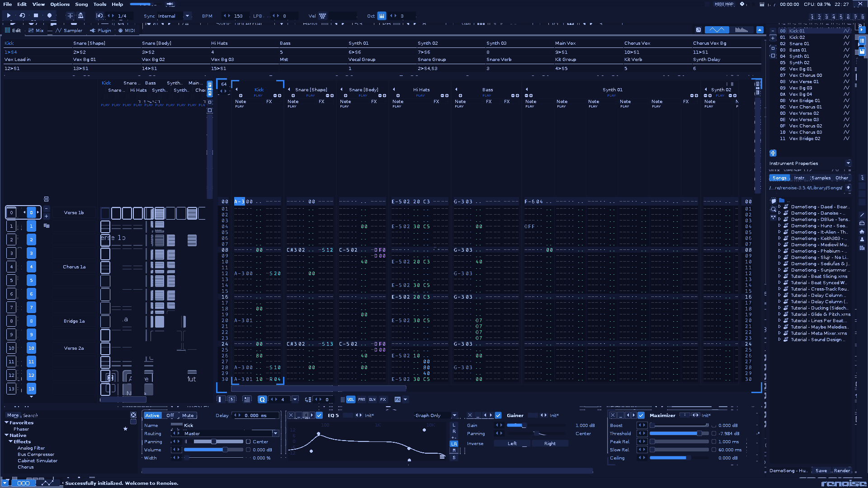Adjust the Maximizer Threshold slider

coord(679,433)
